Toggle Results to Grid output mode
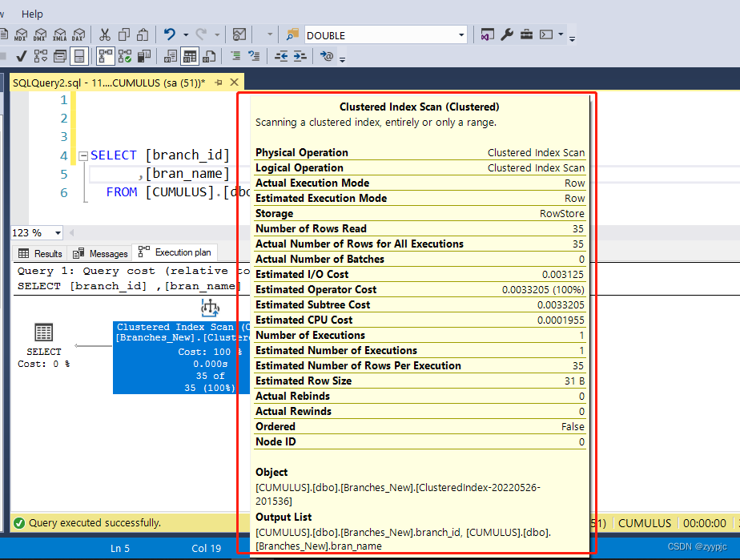 [x=191, y=56]
